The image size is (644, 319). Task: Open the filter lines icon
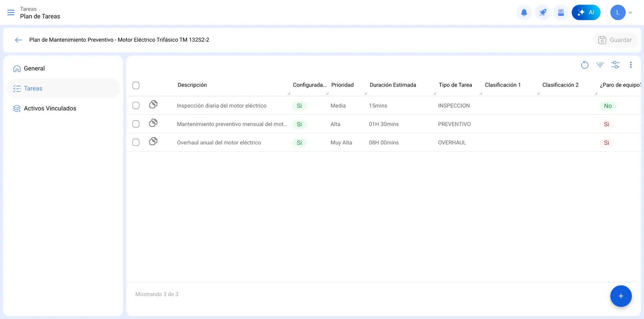click(600, 65)
